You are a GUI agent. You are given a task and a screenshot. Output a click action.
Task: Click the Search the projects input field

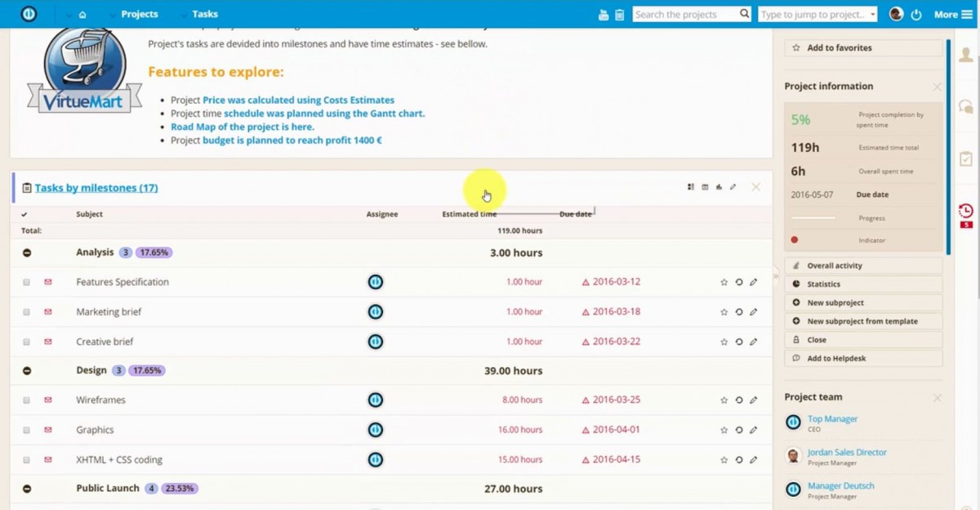686,14
